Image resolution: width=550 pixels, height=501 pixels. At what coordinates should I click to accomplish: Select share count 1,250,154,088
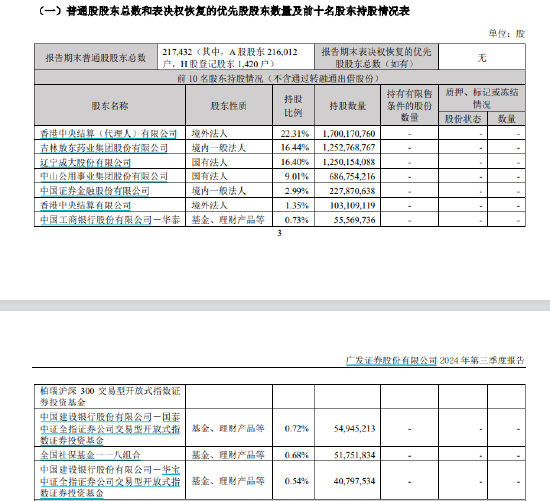click(349, 162)
